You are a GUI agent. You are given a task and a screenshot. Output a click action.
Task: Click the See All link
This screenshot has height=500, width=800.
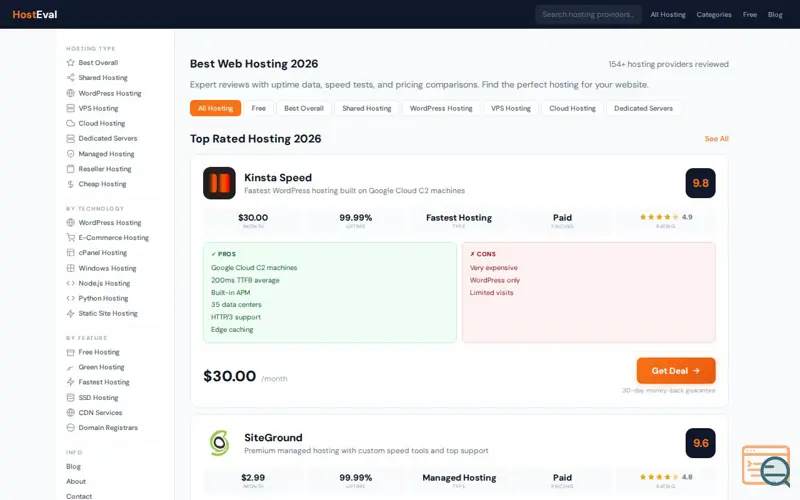(716, 139)
